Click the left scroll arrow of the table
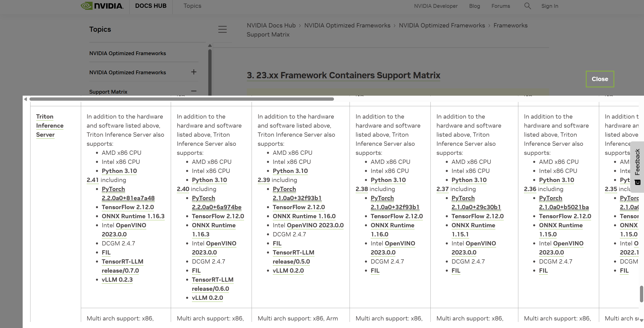The height and width of the screenshot is (328, 644). pos(25,99)
